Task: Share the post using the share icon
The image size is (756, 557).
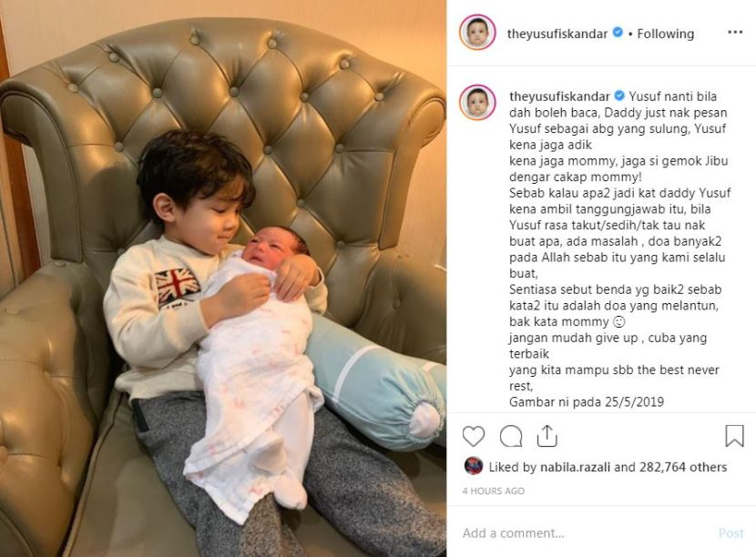Action: (x=547, y=436)
